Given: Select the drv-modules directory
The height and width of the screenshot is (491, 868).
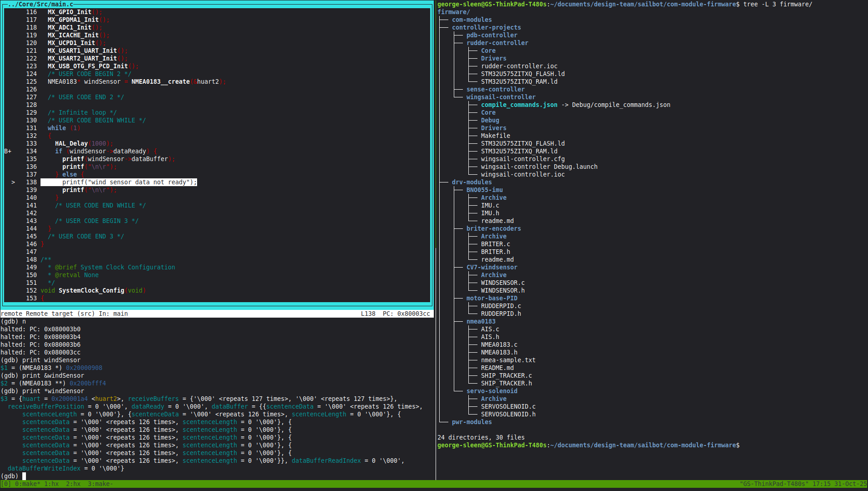Looking at the screenshot, I should tap(472, 182).
